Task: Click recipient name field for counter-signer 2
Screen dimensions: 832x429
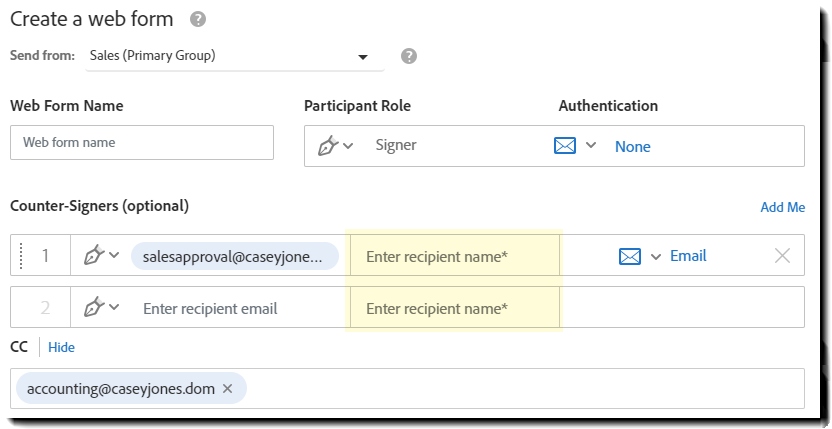Action: [455, 308]
